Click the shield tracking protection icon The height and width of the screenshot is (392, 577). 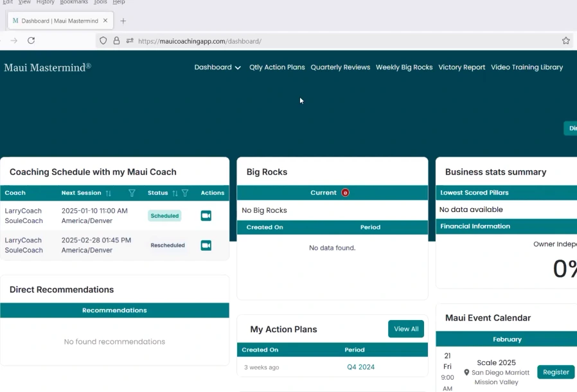103,40
